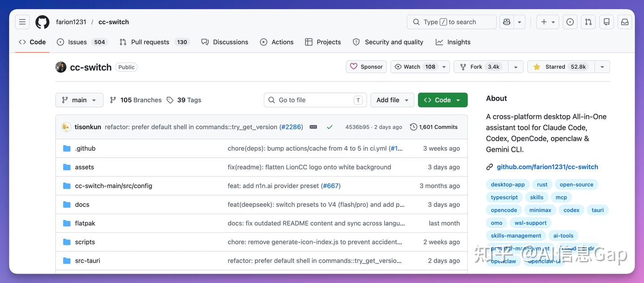Open the issues inbox icon in header
The height and width of the screenshot is (283, 644).
point(570,22)
